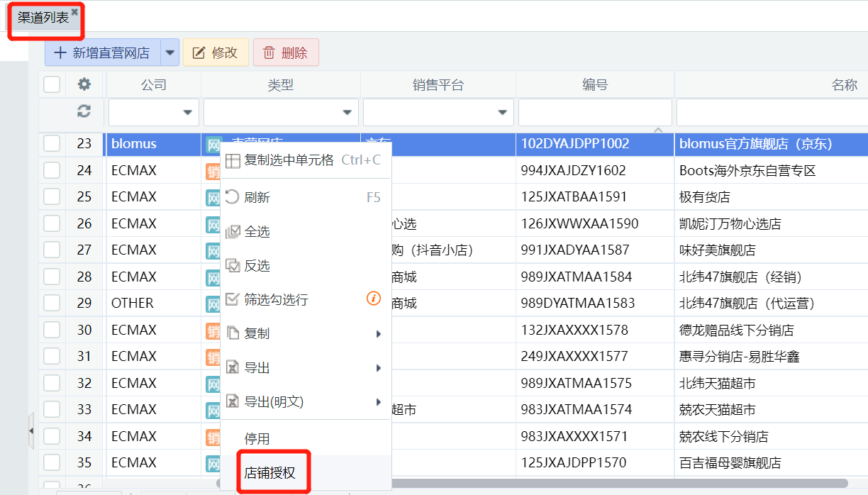The height and width of the screenshot is (495, 868).
Task: Select the name cell 味好美旗舰店
Action: click(772, 250)
